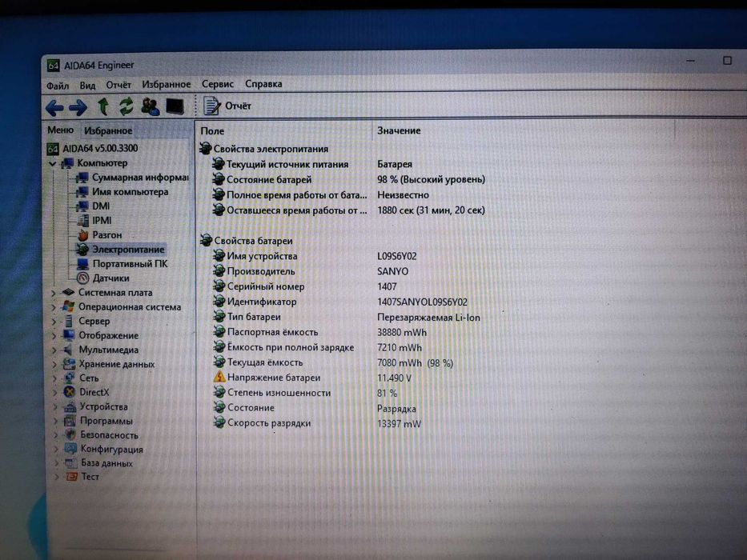The width and height of the screenshot is (747, 560).
Task: Expand the Сервер node
Action: pos(54,322)
